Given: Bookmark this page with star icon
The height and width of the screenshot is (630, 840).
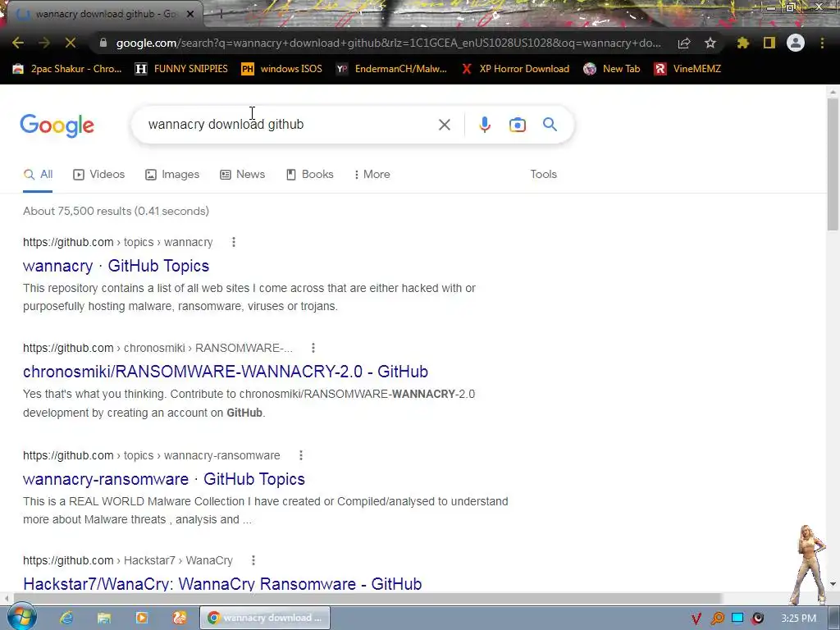Looking at the screenshot, I should 710,43.
